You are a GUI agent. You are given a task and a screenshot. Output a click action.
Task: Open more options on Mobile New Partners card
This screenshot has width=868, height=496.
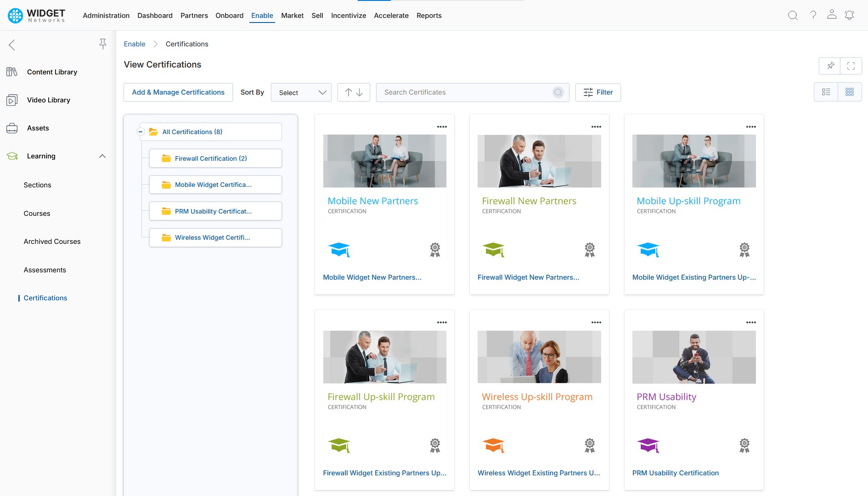(442, 127)
